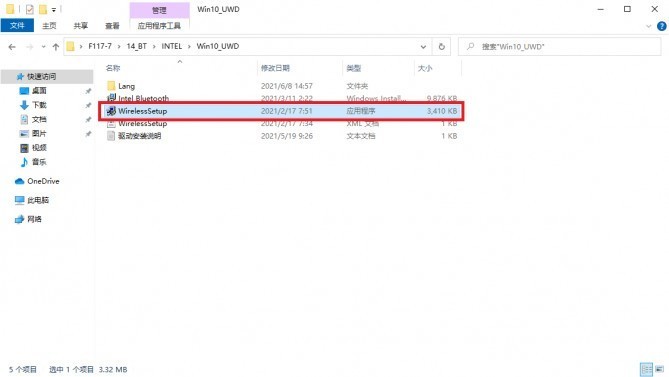Sort files by 大小 column

point(425,68)
